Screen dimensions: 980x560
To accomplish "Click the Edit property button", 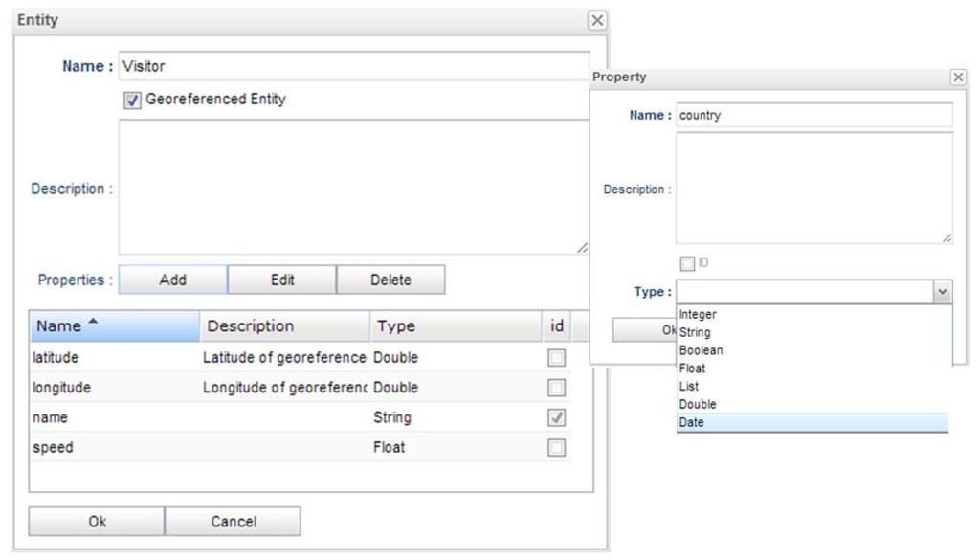I will tap(281, 280).
